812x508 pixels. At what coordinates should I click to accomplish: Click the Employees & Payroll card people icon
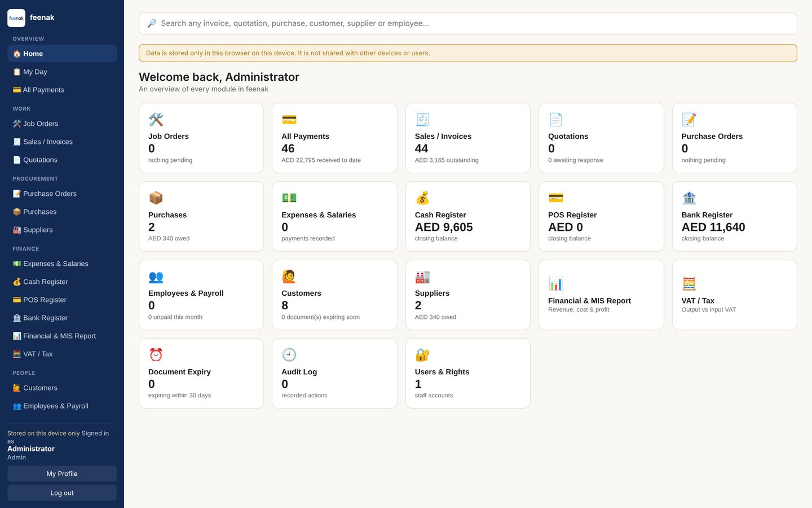click(156, 277)
